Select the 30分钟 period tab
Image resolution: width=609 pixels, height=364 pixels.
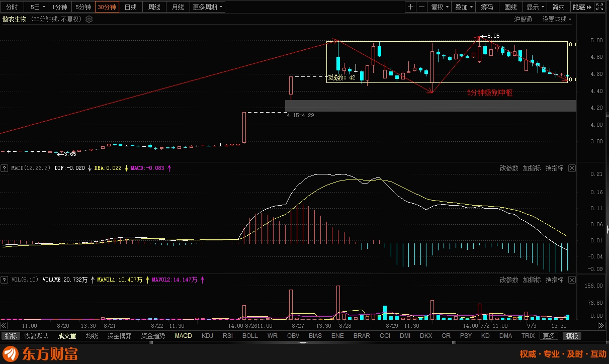[107, 7]
